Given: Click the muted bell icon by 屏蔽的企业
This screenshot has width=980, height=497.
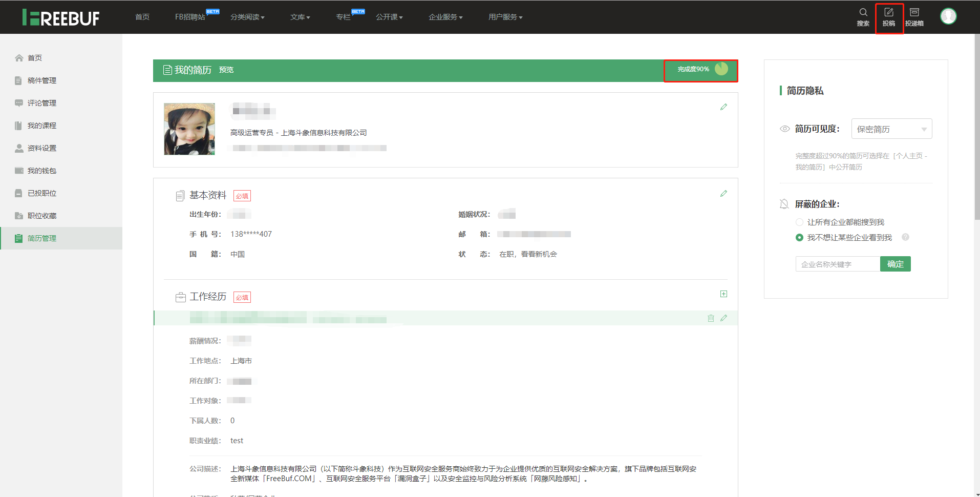Looking at the screenshot, I should 784,204.
